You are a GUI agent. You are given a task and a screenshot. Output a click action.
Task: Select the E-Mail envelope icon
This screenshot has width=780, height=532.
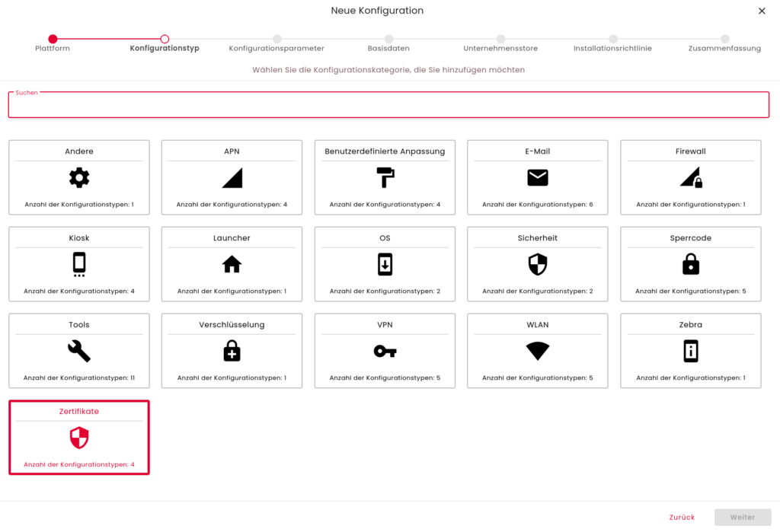coord(538,177)
